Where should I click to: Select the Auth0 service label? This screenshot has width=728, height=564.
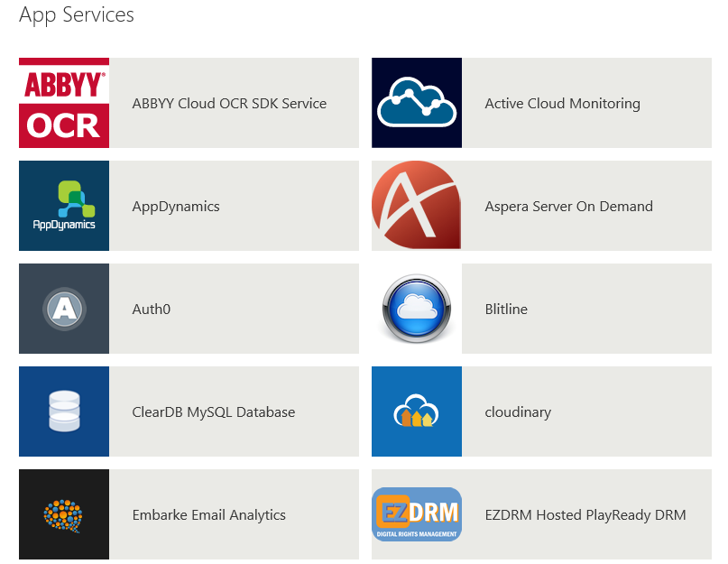152,309
